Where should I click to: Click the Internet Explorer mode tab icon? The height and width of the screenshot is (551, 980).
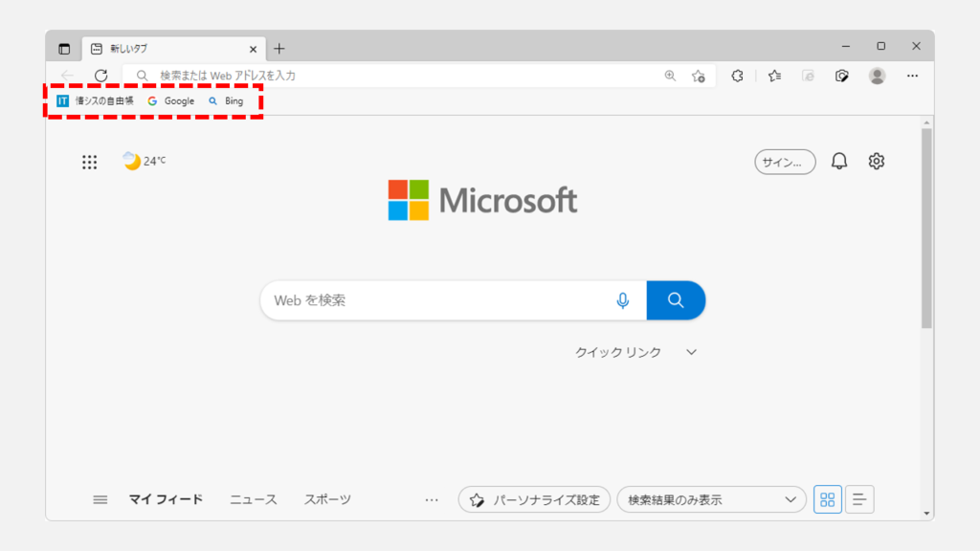coord(808,76)
